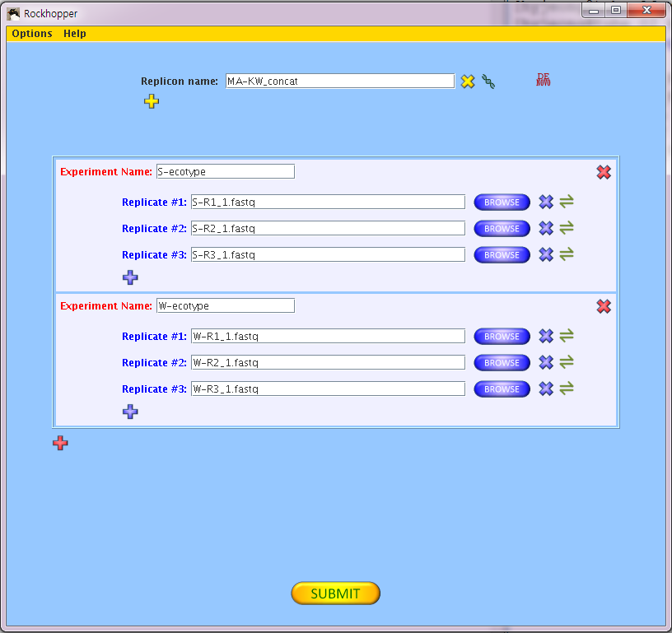Image resolution: width=672 pixels, height=633 pixels.
Task: Add a replicate to S-ecotype experiment
Action: pos(130,277)
